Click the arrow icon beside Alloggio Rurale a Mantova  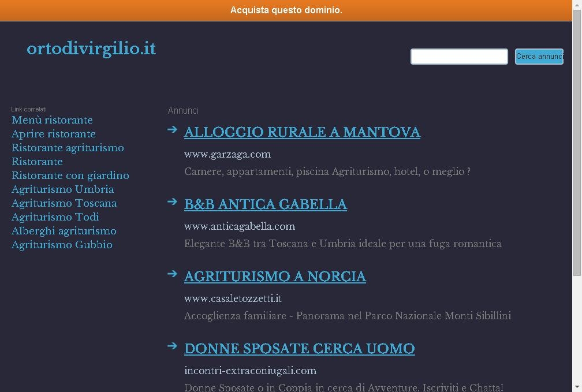point(172,129)
